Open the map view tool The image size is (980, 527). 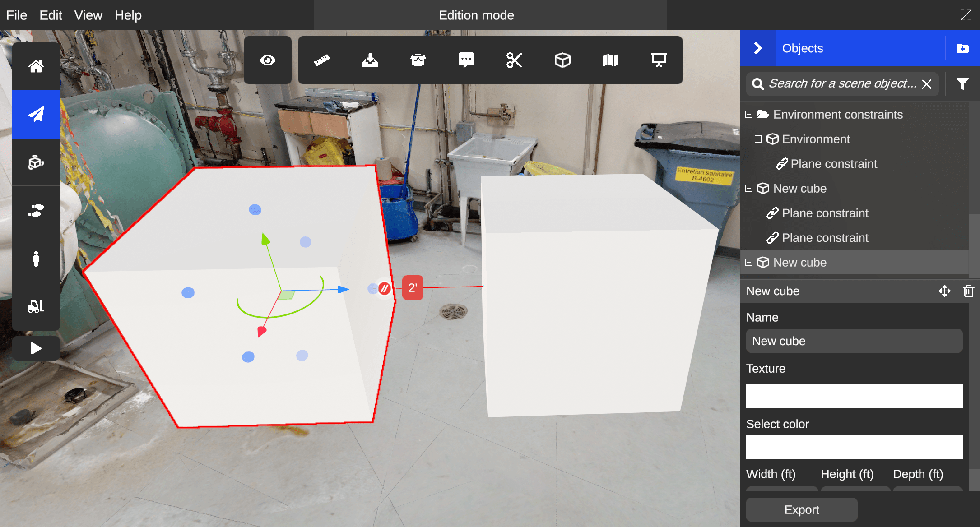coord(610,60)
